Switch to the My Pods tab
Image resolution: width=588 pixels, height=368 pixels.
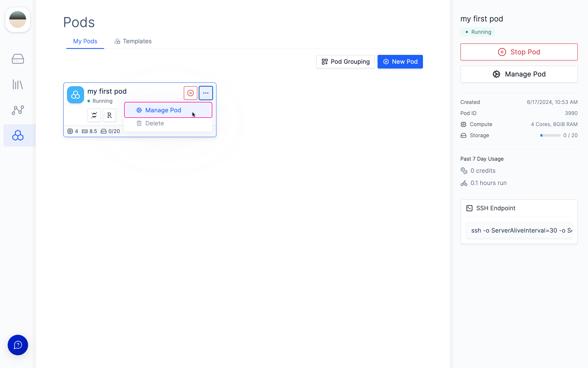tap(85, 41)
